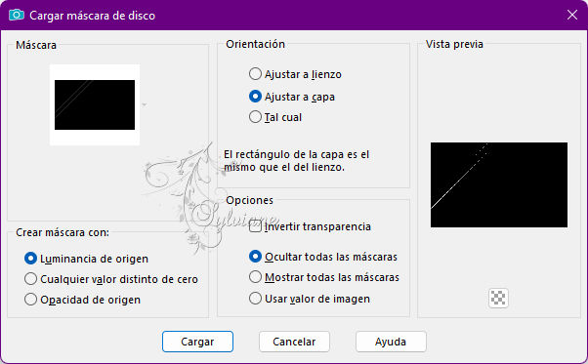The image size is (588, 364).
Task: Click the 'Máscara' group label
Action: tap(36, 45)
